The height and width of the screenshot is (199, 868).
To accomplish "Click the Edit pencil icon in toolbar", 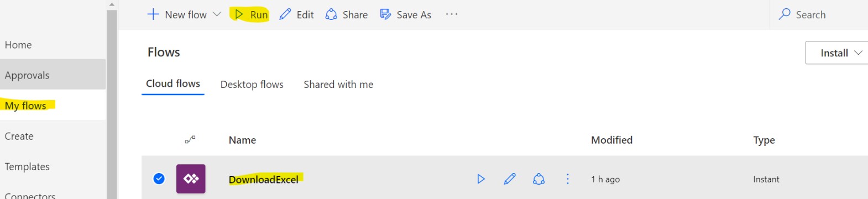I will click(x=285, y=14).
